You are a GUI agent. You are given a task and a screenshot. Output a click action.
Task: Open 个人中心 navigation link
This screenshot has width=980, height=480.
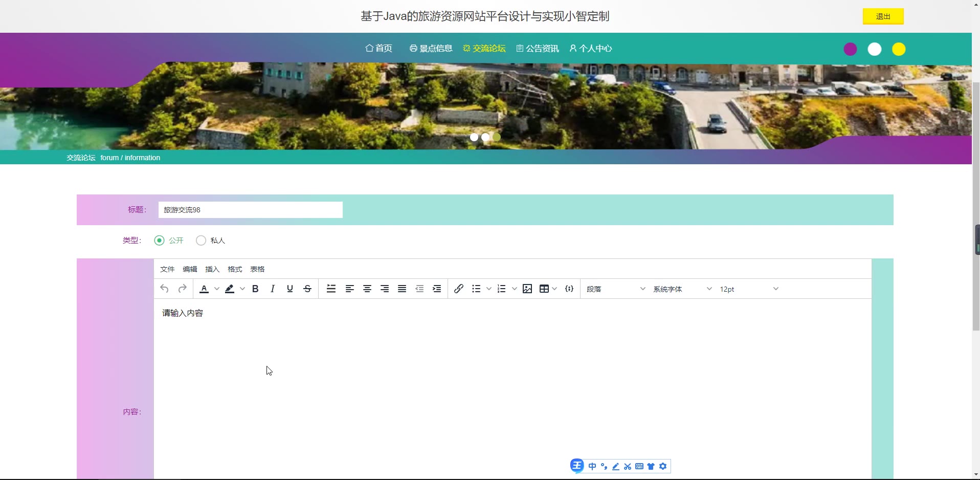tap(590, 48)
